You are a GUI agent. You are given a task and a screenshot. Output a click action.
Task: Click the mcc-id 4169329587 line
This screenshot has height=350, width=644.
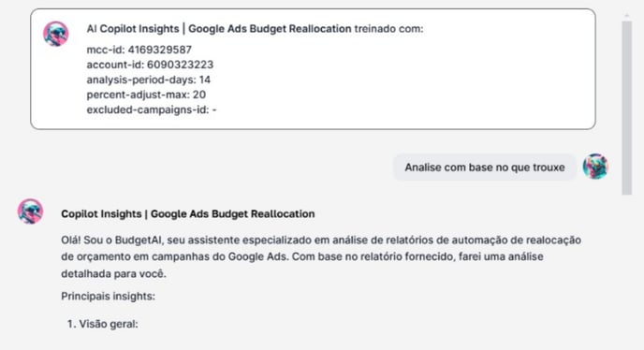[139, 50]
